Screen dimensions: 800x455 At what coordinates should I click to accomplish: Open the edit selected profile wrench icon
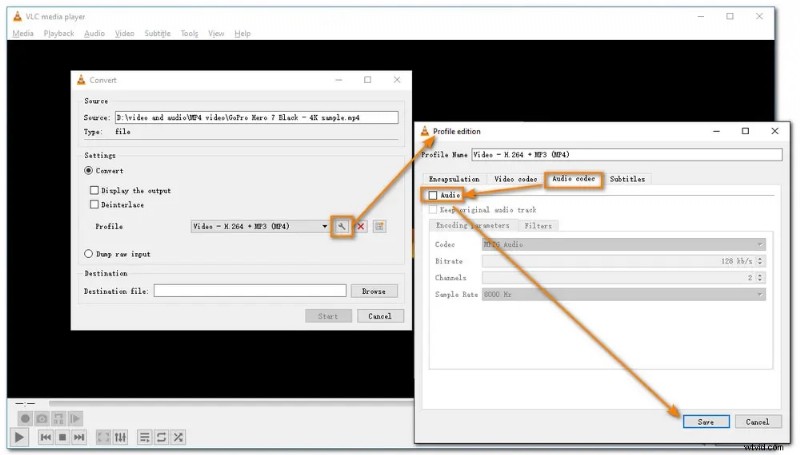341,226
